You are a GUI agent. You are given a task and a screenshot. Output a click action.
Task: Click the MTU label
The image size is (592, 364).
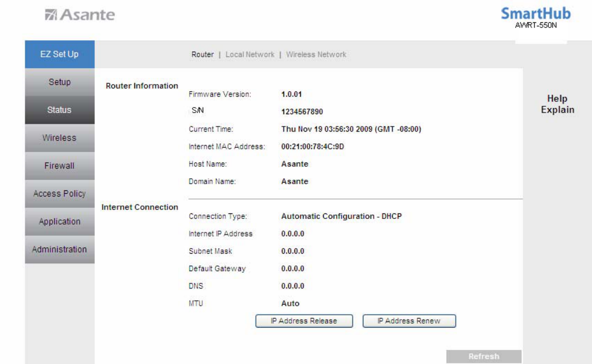pos(196,303)
